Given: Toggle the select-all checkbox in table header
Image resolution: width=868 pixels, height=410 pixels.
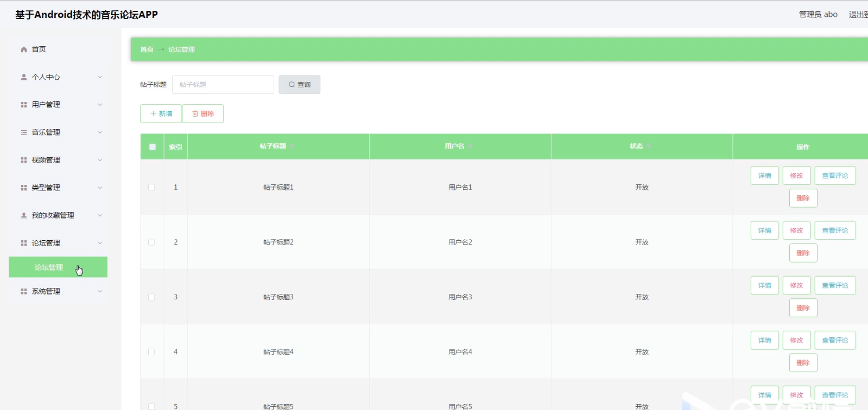Looking at the screenshot, I should click(x=152, y=147).
